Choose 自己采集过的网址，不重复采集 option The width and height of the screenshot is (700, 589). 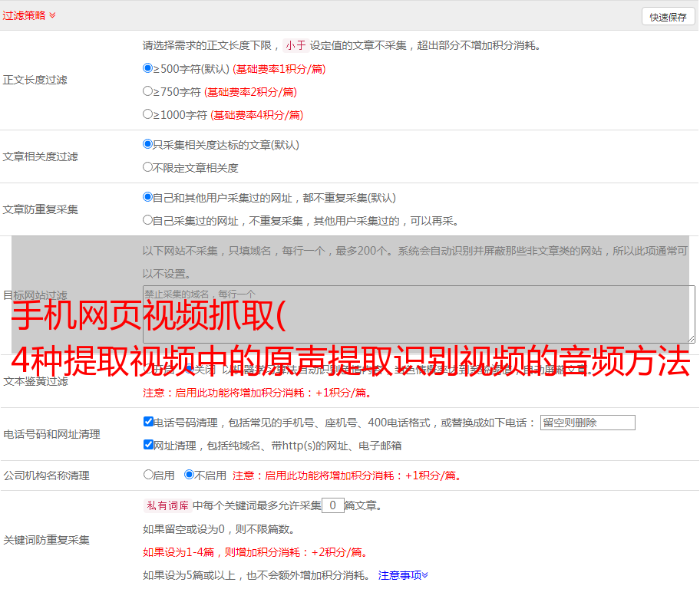(x=148, y=219)
